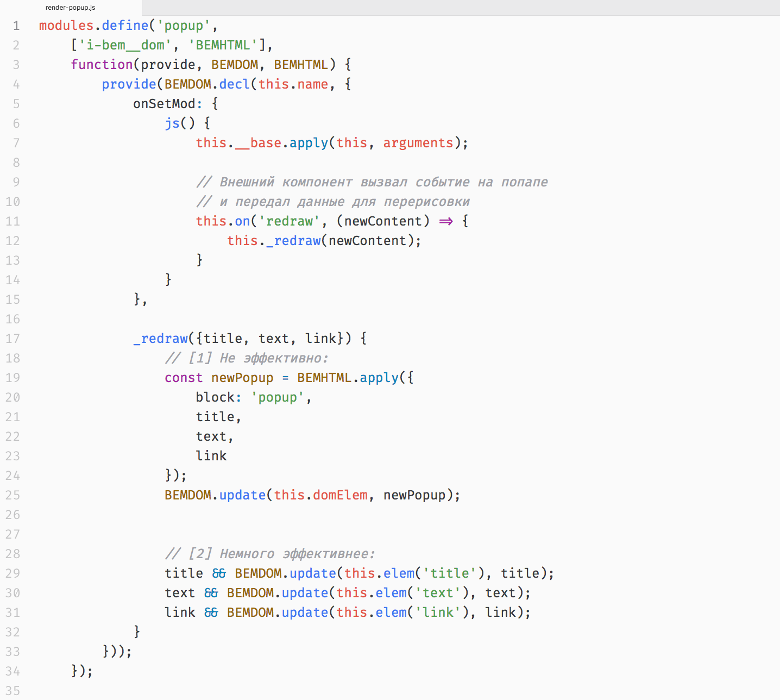Click the closing '}));' on line 33
780x700 pixels.
(x=117, y=652)
